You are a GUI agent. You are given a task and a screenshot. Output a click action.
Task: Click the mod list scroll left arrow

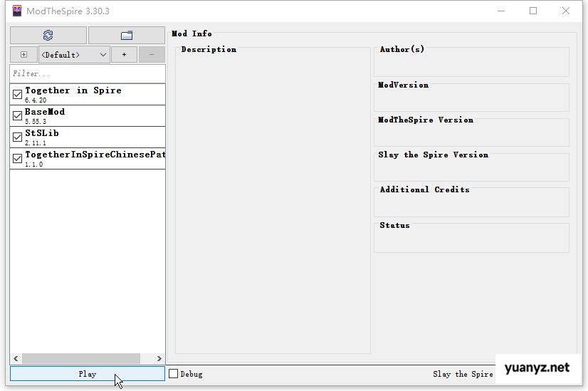[x=16, y=358]
